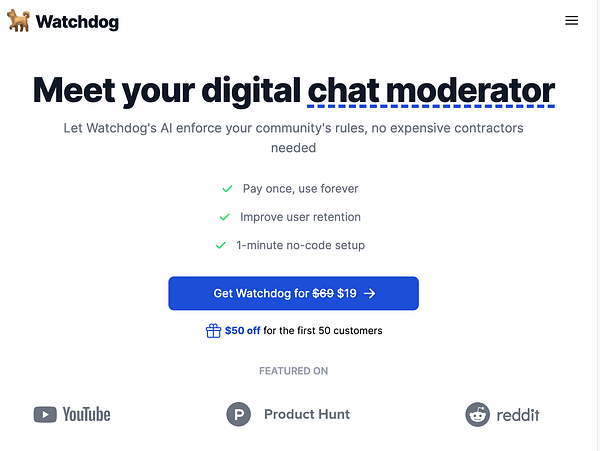Get Watchdog for $19 button
The image size is (600, 451).
(x=293, y=293)
